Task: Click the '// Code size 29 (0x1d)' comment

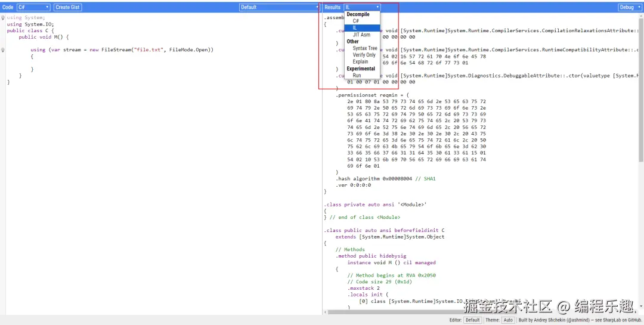Action: pos(379,282)
